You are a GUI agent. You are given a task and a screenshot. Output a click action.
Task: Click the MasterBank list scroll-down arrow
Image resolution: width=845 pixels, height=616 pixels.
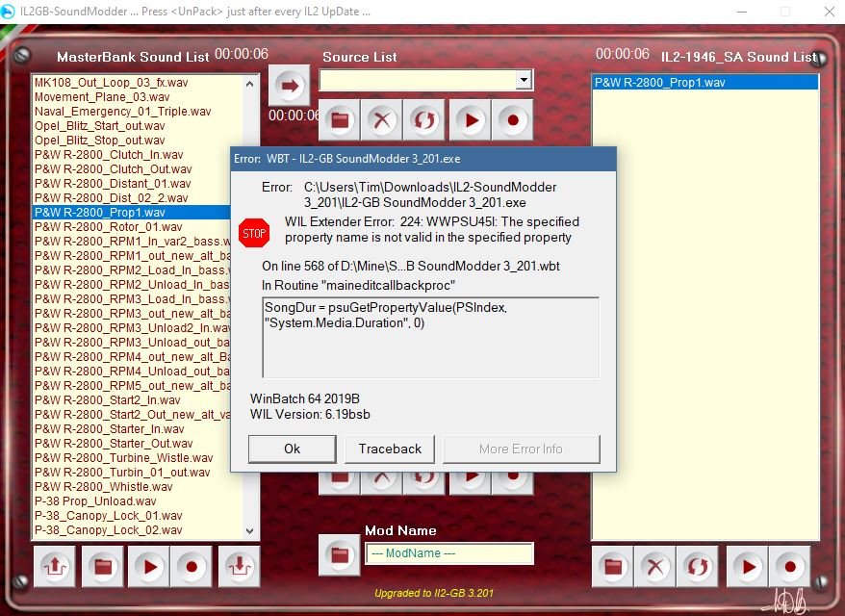(x=249, y=531)
